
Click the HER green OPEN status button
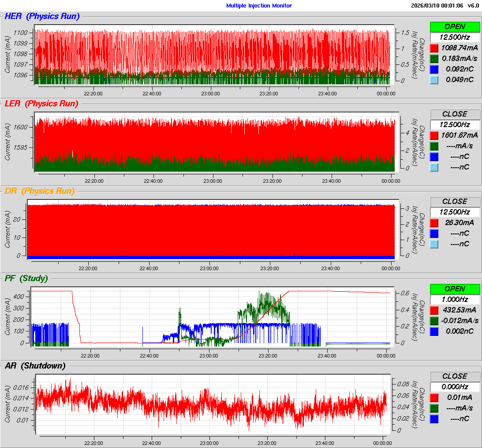[455, 26]
